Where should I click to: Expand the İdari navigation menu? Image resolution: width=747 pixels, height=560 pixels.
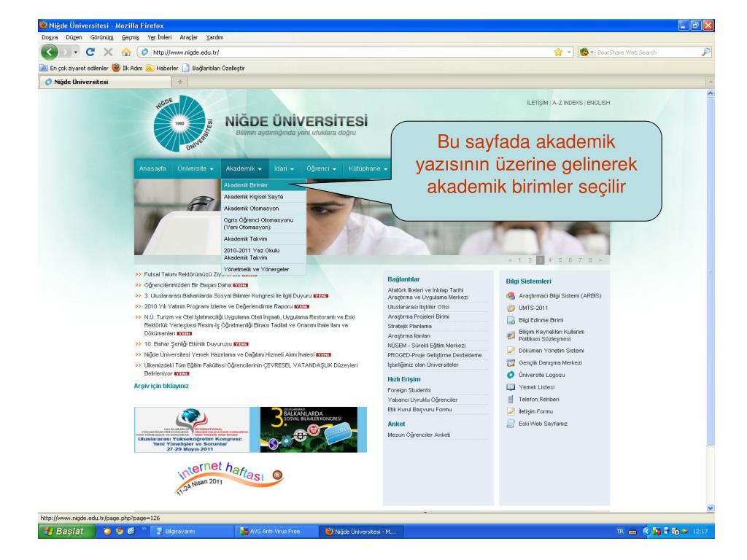point(284,168)
